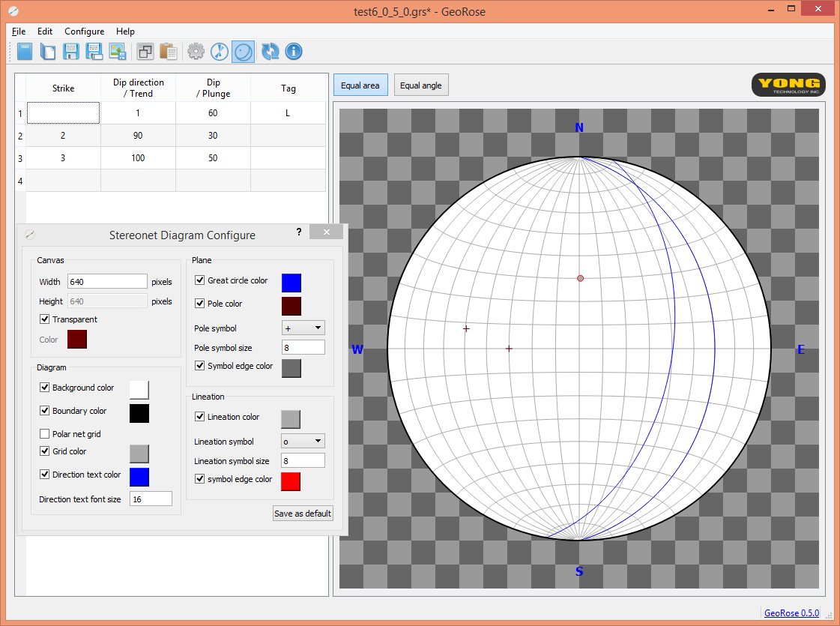Switch to the Equal angle projection
Image resolution: width=840 pixels, height=626 pixels.
click(x=421, y=85)
